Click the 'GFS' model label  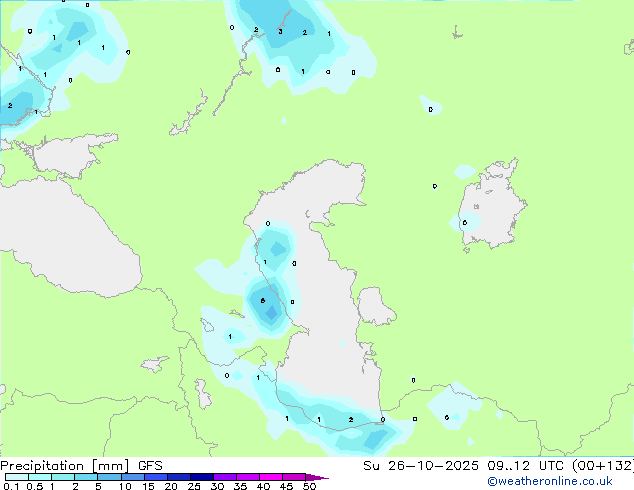150,466
